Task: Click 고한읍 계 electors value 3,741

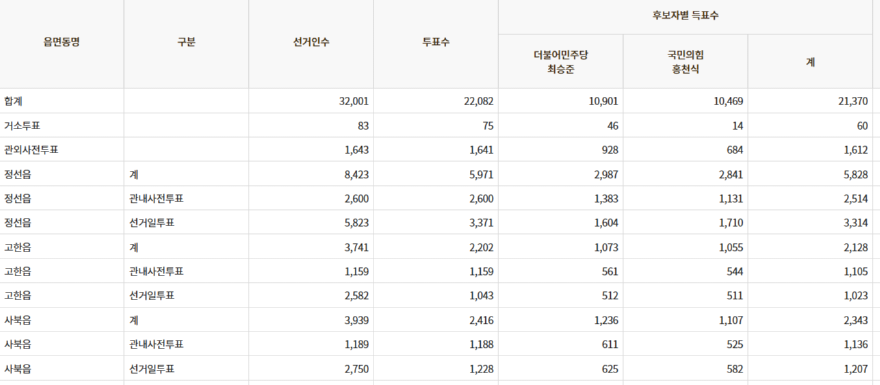Action: point(356,248)
